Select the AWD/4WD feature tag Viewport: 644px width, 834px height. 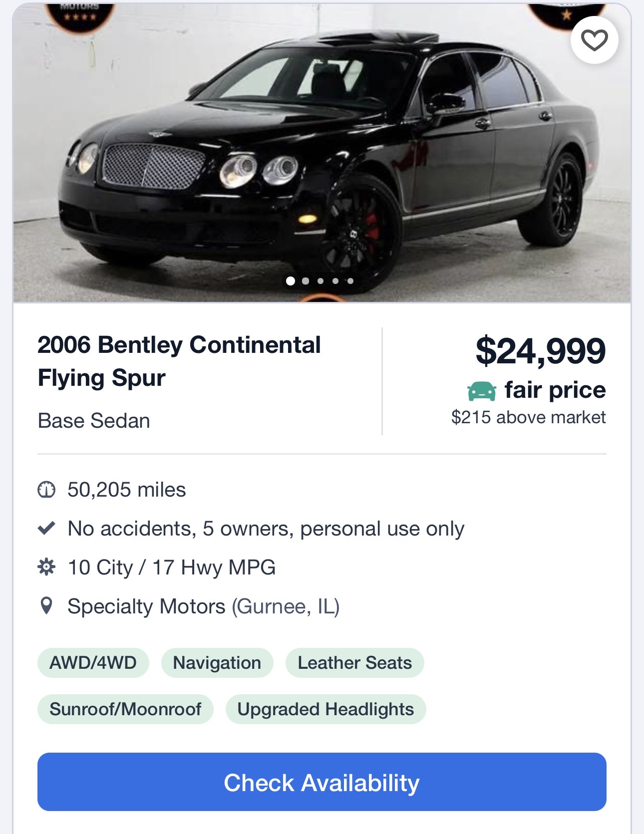pos(93,663)
